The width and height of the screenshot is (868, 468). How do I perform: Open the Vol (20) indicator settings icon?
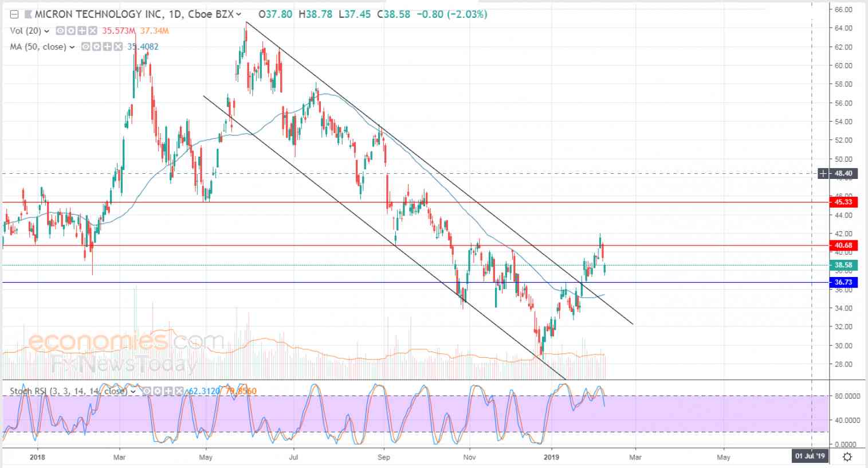(71, 31)
